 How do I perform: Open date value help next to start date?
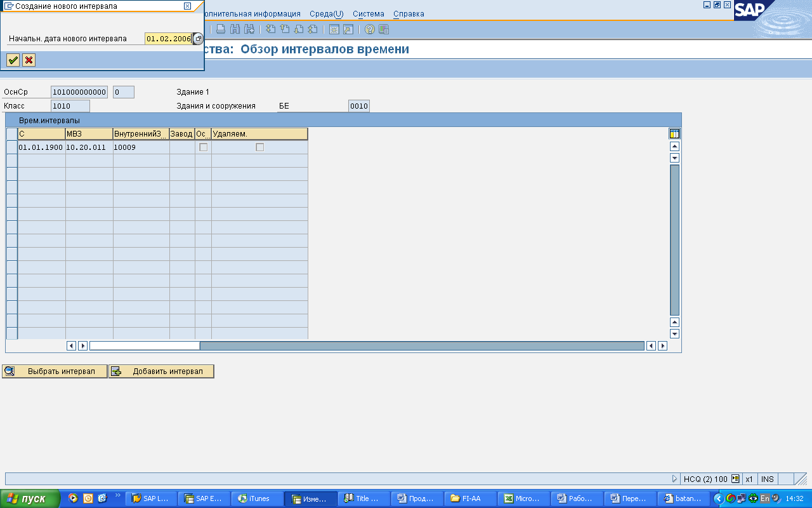click(198, 39)
